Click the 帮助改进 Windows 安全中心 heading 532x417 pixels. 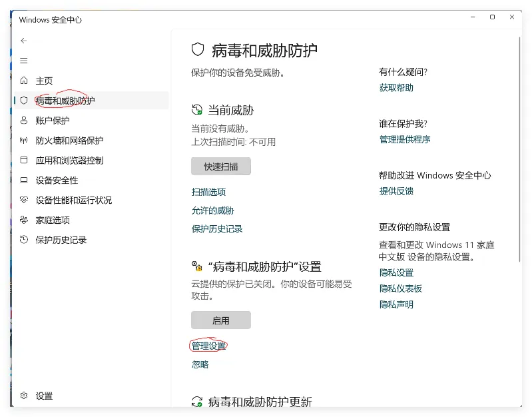pyautogui.click(x=435, y=175)
